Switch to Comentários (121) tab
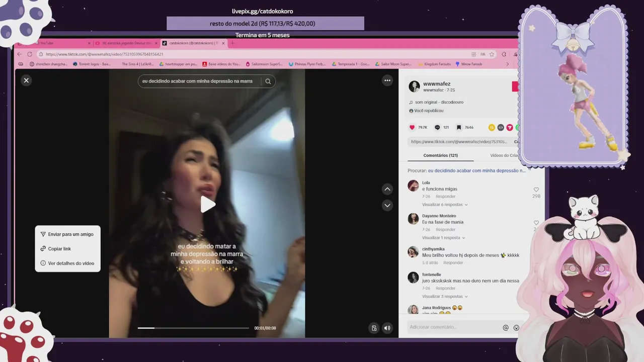 441,155
